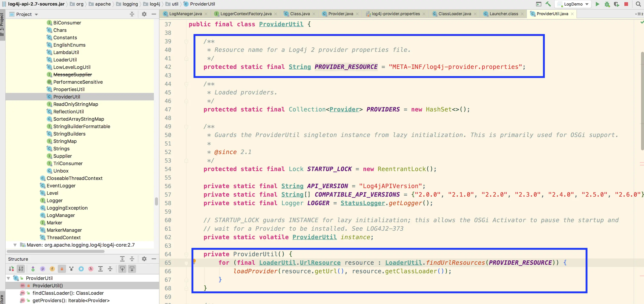Fold the Javadoc comment starting at line 49

point(186,127)
